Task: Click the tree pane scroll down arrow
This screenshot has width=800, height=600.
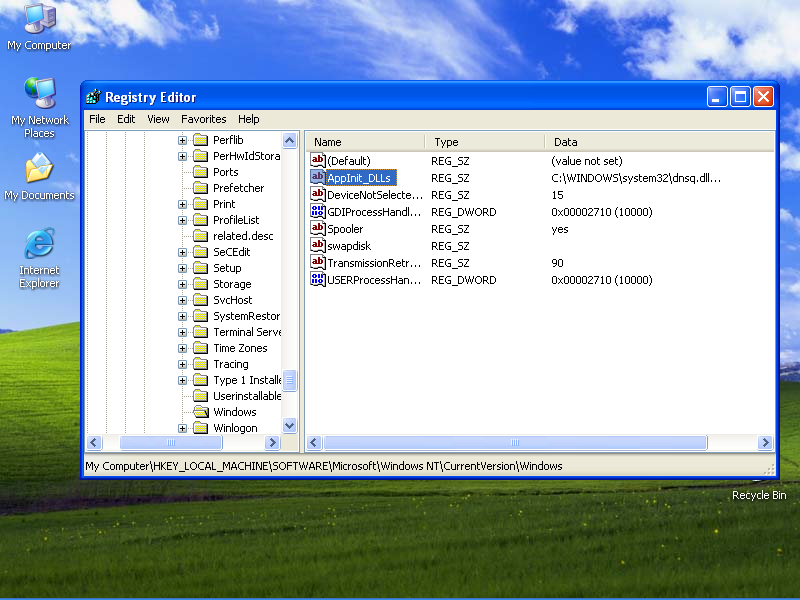Action: [x=289, y=425]
